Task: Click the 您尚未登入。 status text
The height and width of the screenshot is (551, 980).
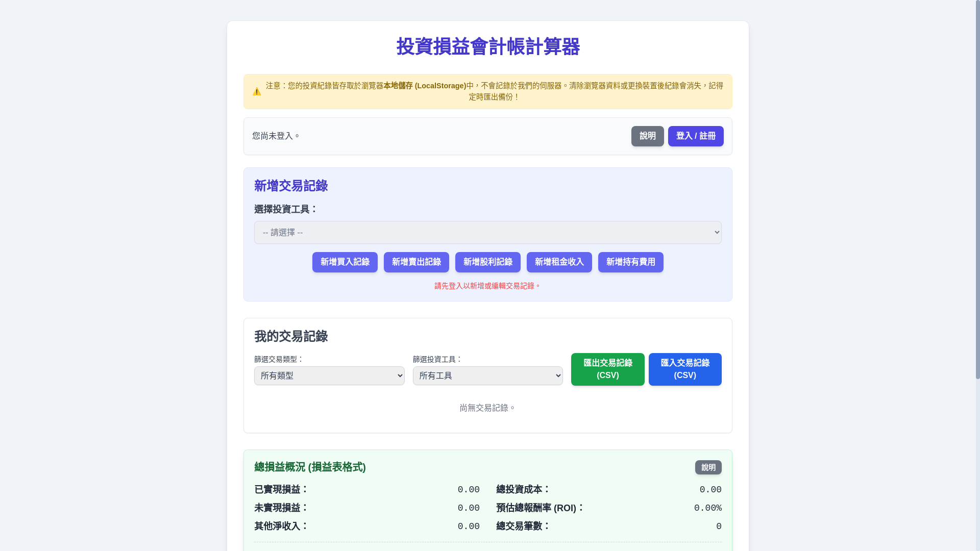Action: pyautogui.click(x=276, y=136)
